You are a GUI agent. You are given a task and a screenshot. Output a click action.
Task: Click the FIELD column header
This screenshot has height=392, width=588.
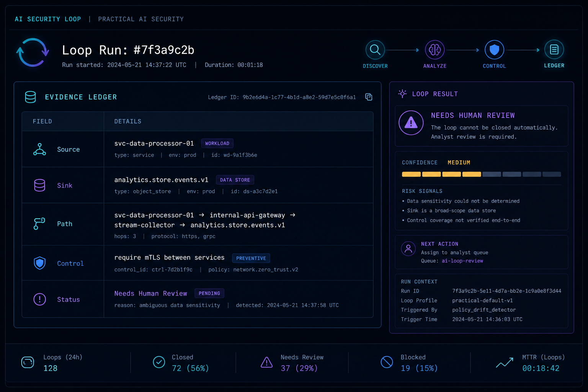(42, 121)
